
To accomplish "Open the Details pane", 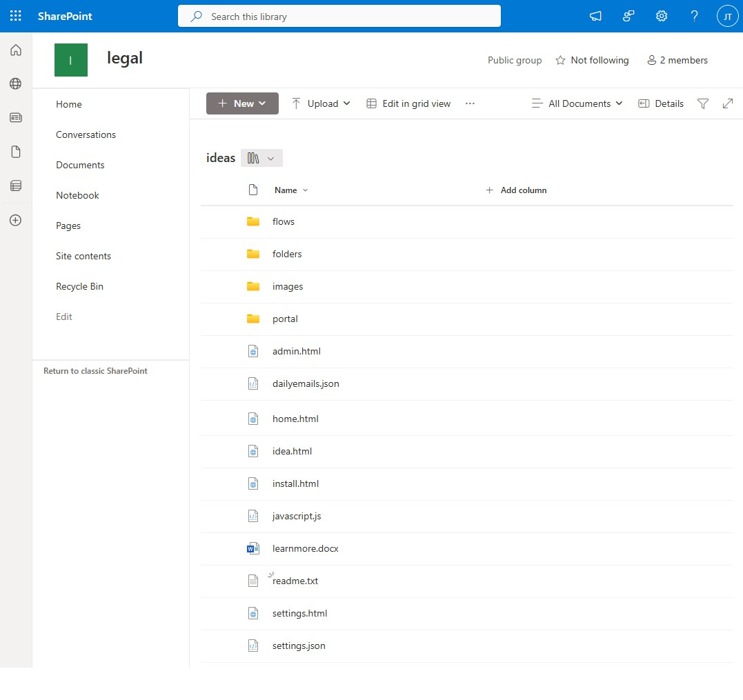I will coord(660,103).
